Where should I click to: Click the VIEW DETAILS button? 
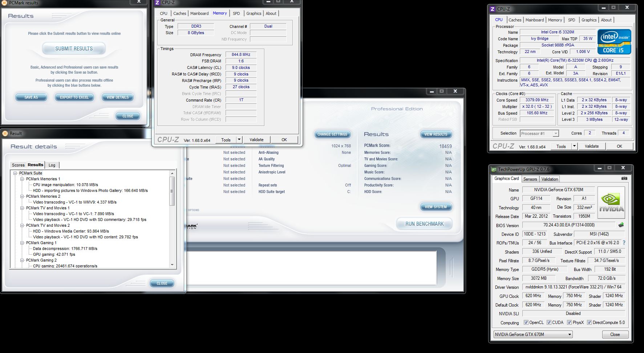click(118, 97)
